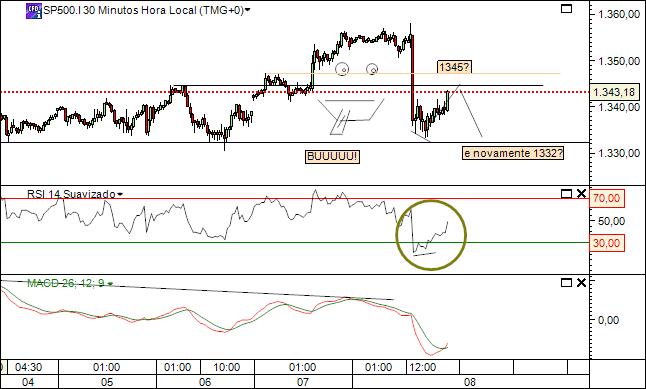Close the RSI indicator panel
The image size is (646, 389).
(581, 194)
